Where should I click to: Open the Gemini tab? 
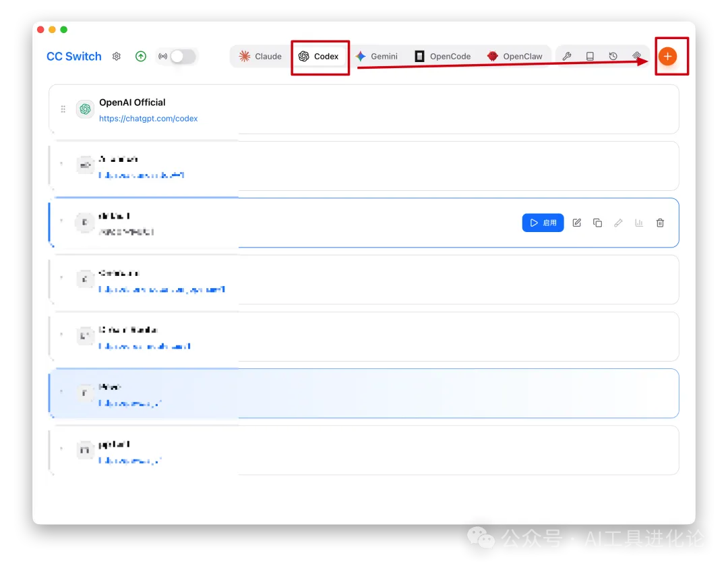coord(377,56)
